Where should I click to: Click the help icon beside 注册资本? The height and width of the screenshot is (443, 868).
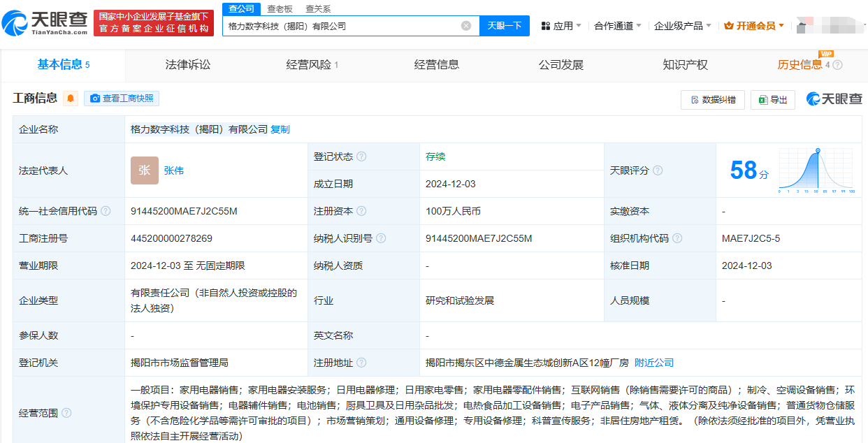point(361,211)
